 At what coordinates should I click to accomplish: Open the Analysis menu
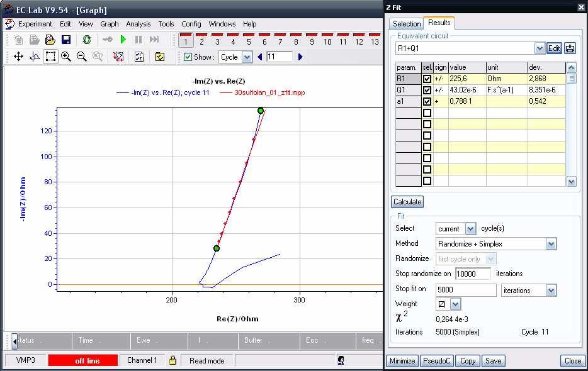pyautogui.click(x=139, y=24)
